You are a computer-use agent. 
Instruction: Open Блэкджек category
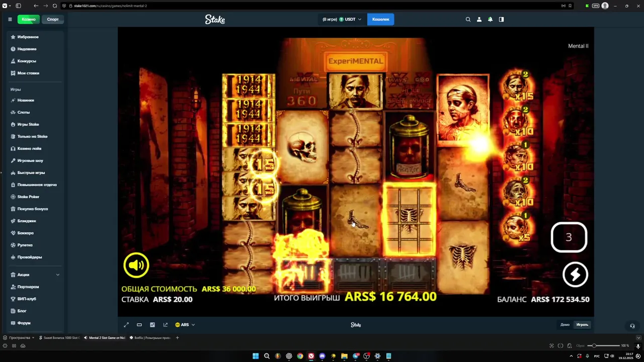[x=35, y=221]
